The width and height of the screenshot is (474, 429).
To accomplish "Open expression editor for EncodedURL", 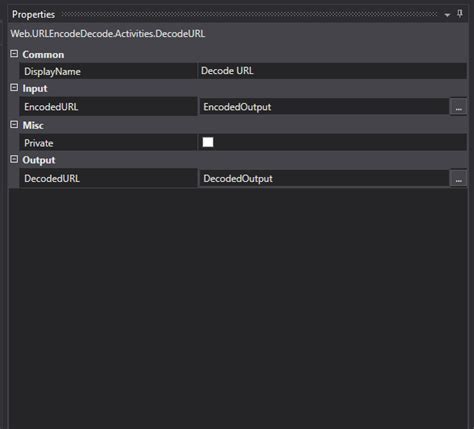I will click(458, 107).
